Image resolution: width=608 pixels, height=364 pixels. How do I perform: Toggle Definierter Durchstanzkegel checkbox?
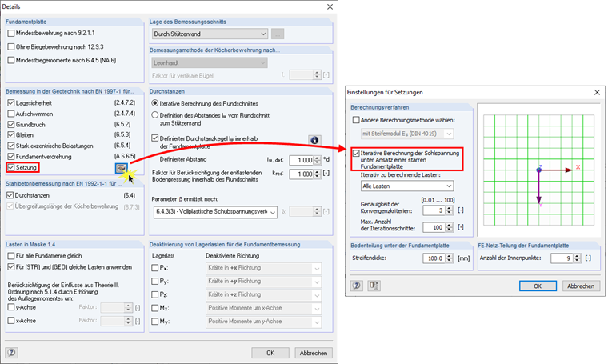(155, 138)
